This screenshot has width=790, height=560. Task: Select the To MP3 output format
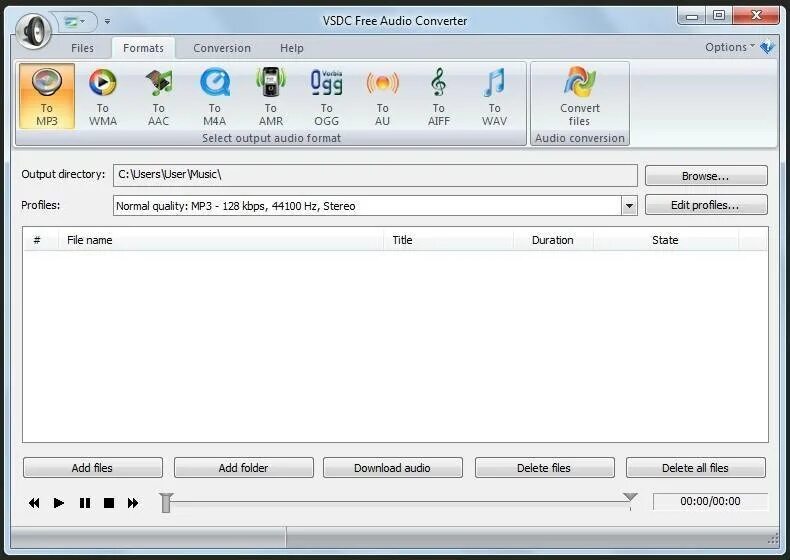tap(47, 97)
